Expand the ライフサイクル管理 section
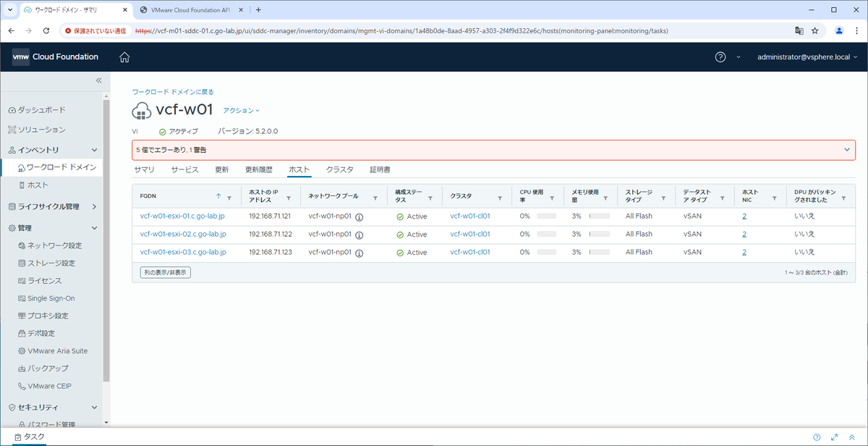This screenshot has width=868, height=446. 95,206
